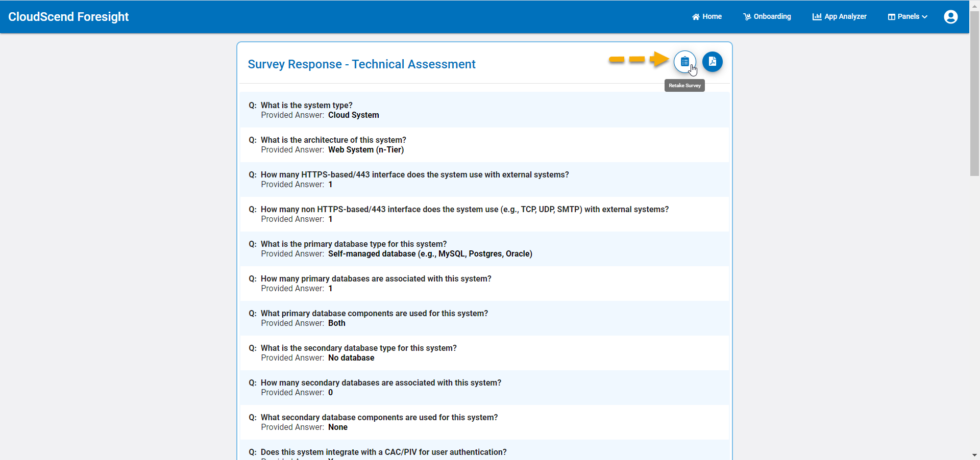980x460 pixels.
Task: Select the CAC/PIV user authentication question
Action: pyautogui.click(x=383, y=452)
